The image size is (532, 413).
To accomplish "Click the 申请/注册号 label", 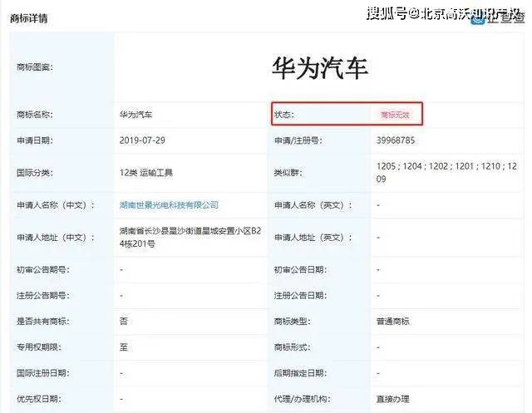I will [298, 140].
